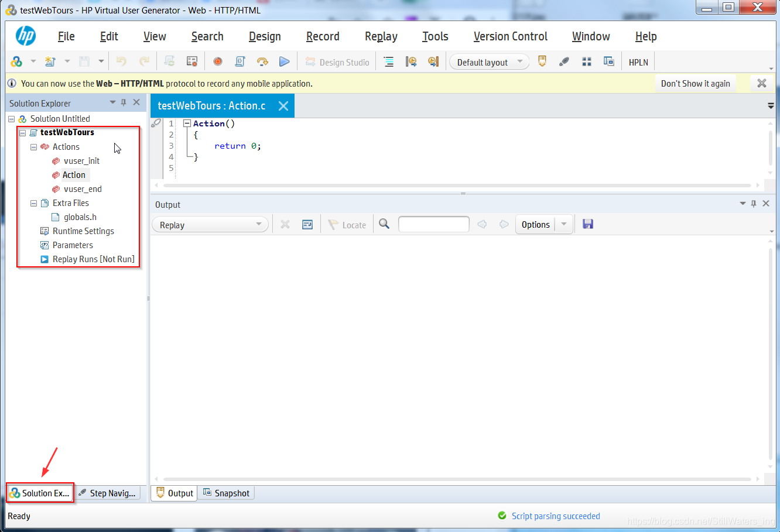Select vuser_end in Solution Explorer
The width and height of the screenshot is (780, 532).
pos(83,189)
